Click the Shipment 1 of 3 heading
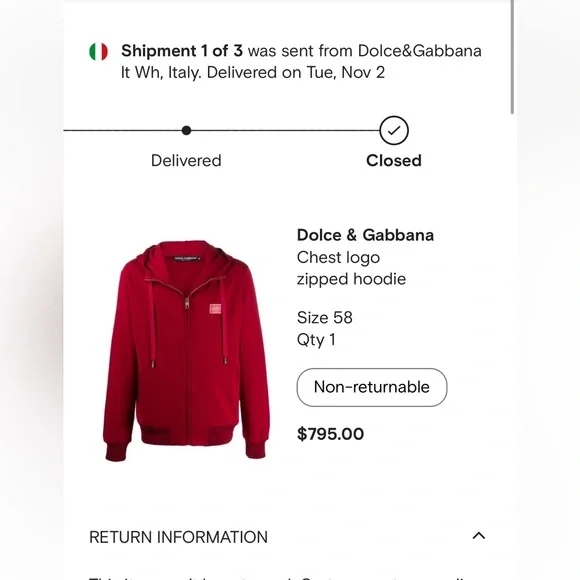580x580 pixels. click(x=182, y=51)
